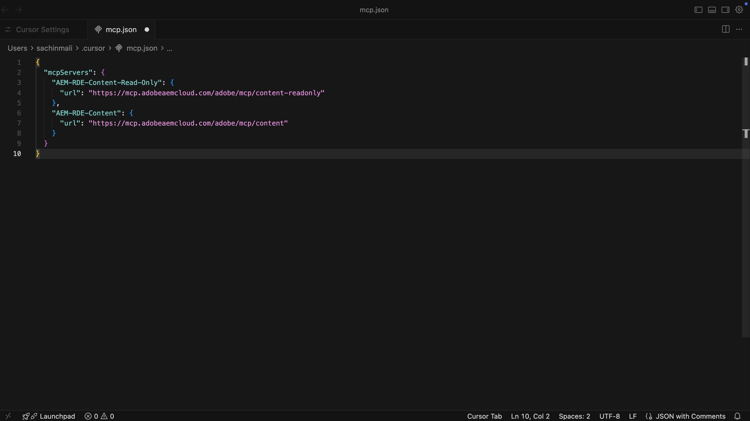Click the "AEM-RDE-Content" key on line 6
The width and height of the screenshot is (750, 421).
click(x=87, y=113)
